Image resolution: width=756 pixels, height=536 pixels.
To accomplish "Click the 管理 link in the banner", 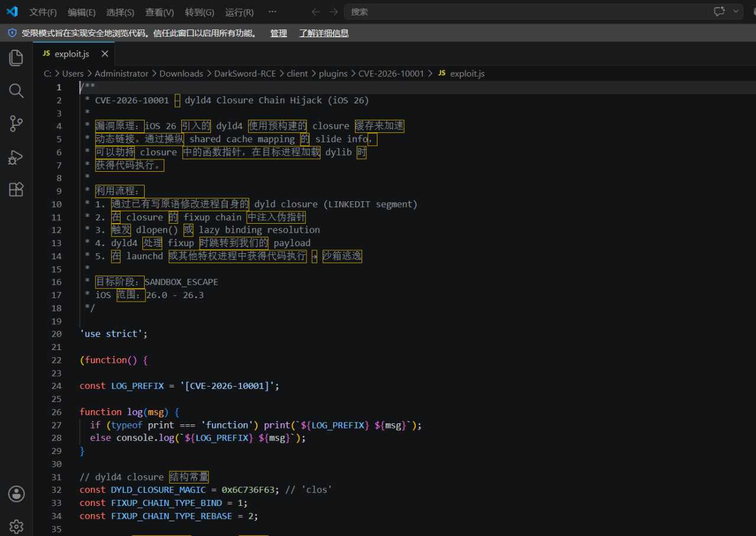I will click(279, 33).
